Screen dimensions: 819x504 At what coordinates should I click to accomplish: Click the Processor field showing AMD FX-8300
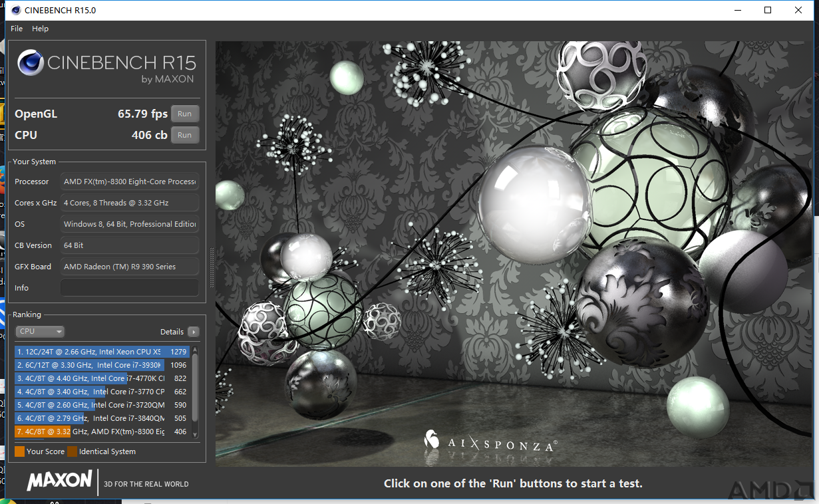pos(130,182)
